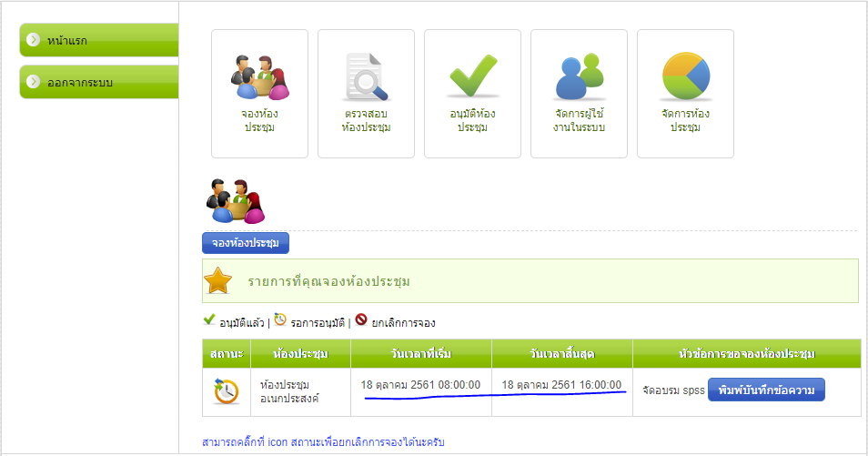868x456 pixels.
Task: Click the รายการที่คุณจองห้องประชุม heading
Action: pyautogui.click(x=328, y=281)
